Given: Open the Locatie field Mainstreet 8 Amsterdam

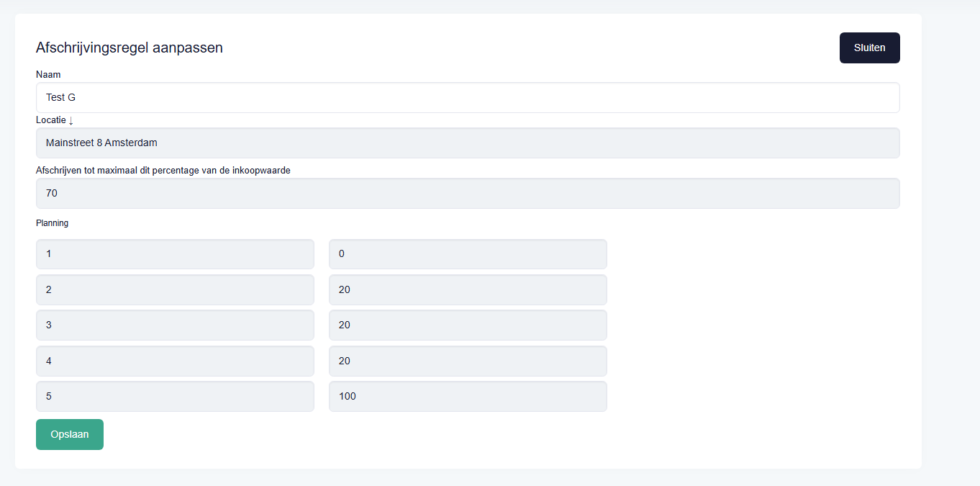Looking at the screenshot, I should point(468,143).
